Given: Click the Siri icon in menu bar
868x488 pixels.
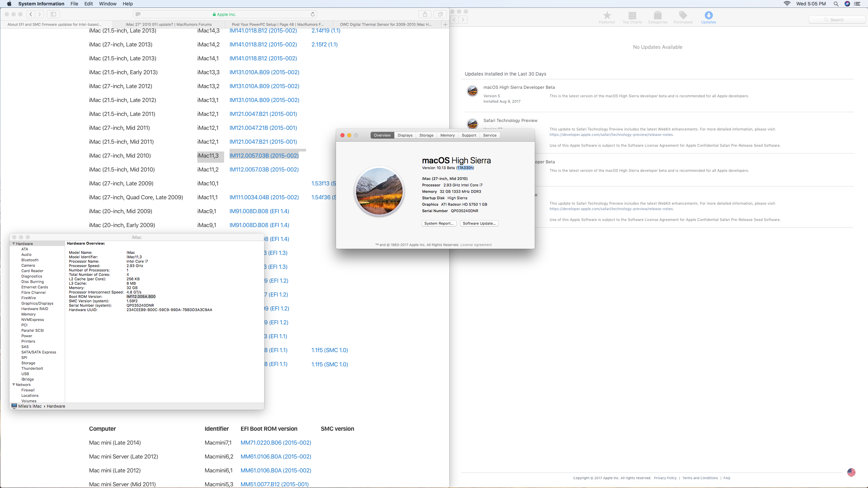Looking at the screenshot, I should click(847, 4).
